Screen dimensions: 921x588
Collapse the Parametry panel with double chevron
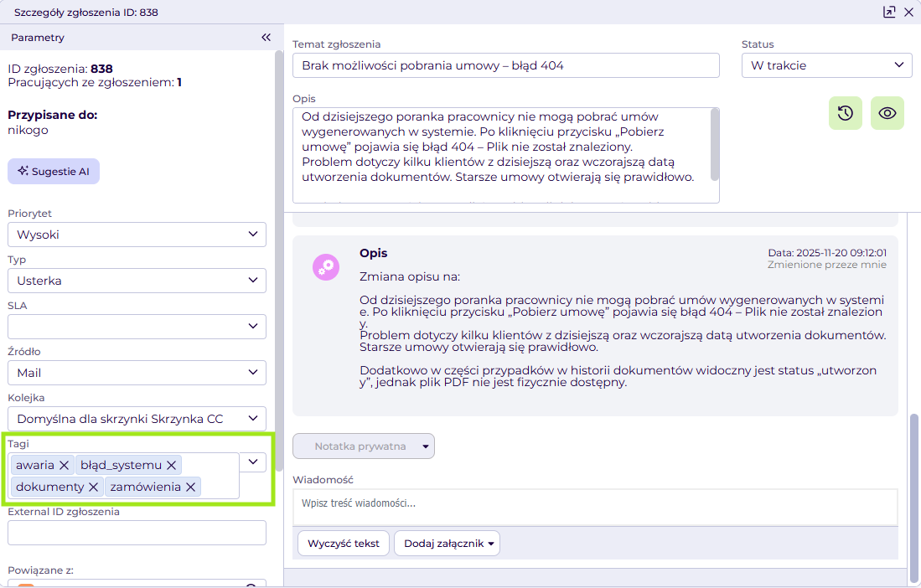[x=266, y=37]
